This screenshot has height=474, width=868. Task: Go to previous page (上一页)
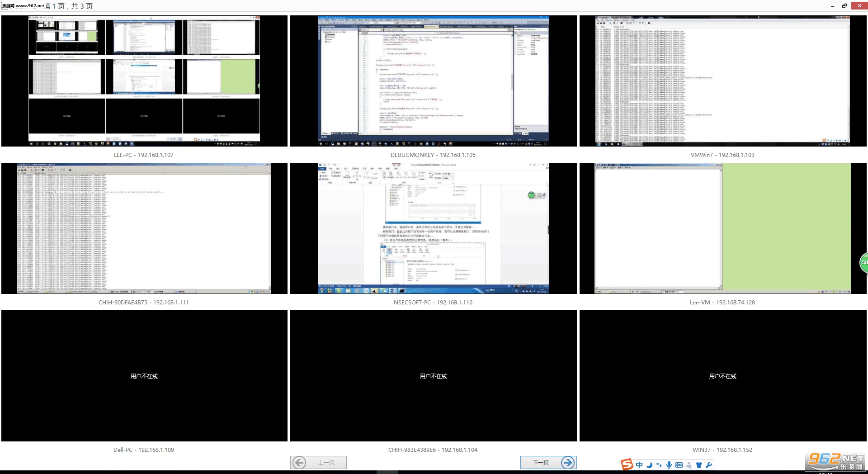pyautogui.click(x=319, y=462)
